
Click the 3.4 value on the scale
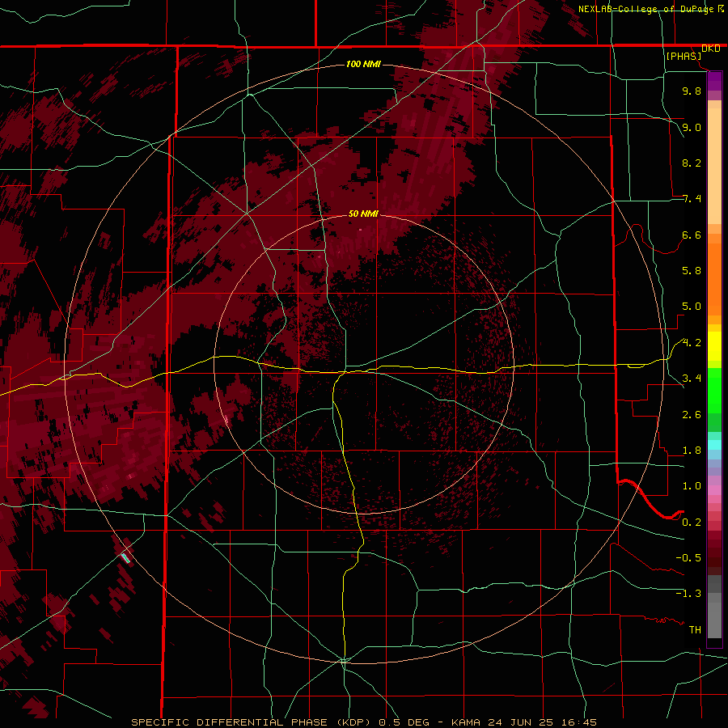click(692, 379)
